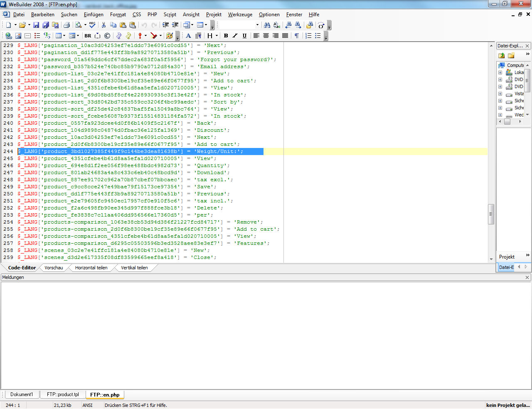
Task: Switch to the Vorschau tab
Action: coord(54,268)
